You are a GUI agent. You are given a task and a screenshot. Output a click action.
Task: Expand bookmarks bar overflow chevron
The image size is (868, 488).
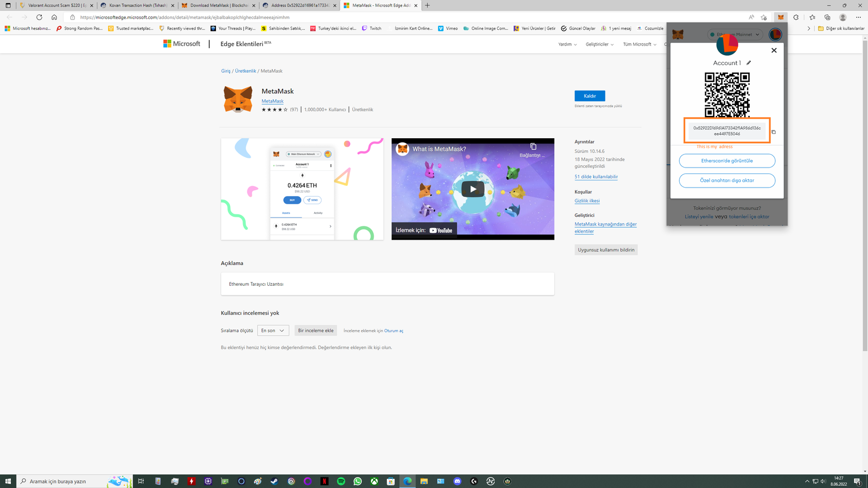click(x=808, y=28)
